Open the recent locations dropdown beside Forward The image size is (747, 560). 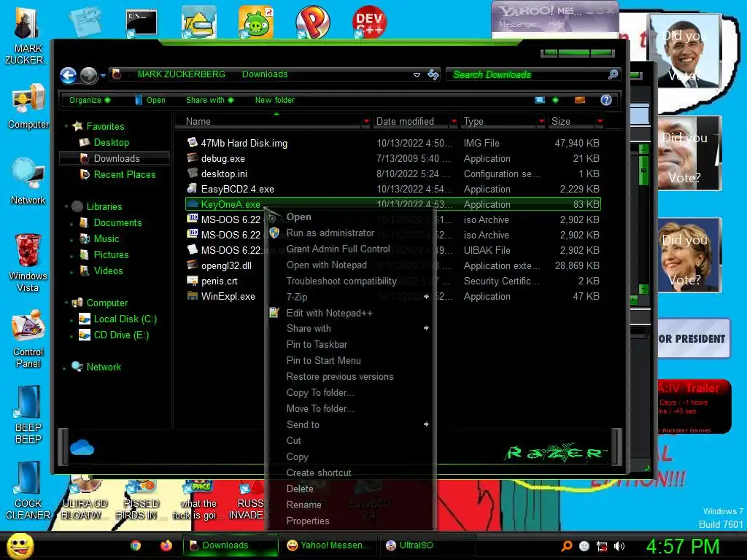point(103,76)
